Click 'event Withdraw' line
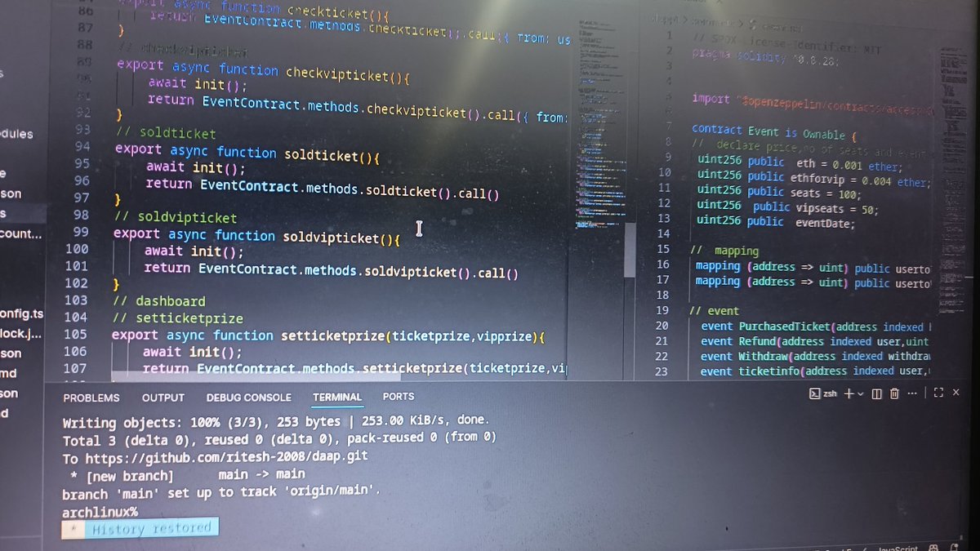This screenshot has height=551, width=980. click(x=815, y=356)
